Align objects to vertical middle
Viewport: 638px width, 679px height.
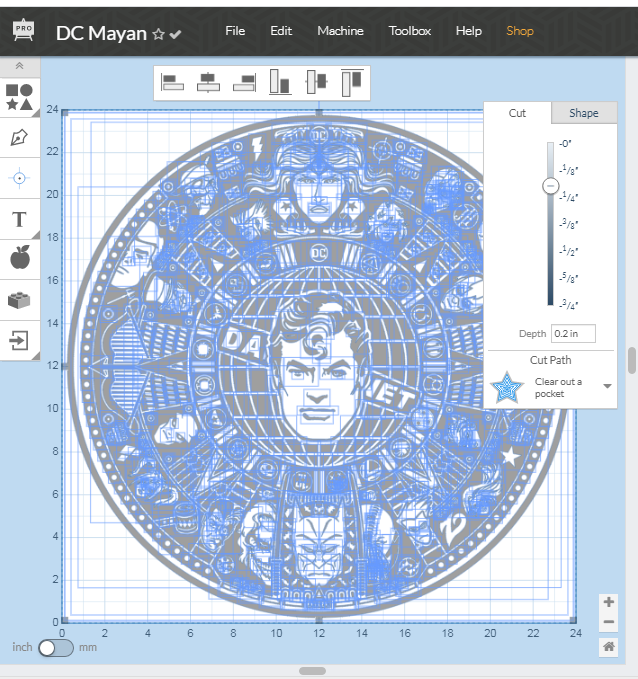316,81
